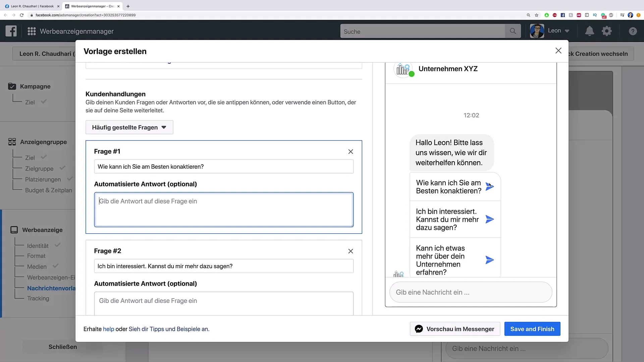This screenshot has width=644, height=362.
Task: Open the notifications bell
Action: (589, 31)
